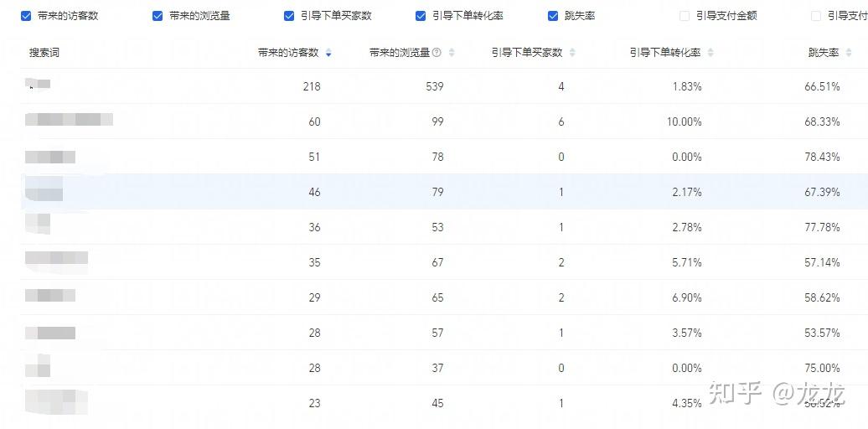Sort by 引导下单转化率 column arrow

(x=710, y=53)
